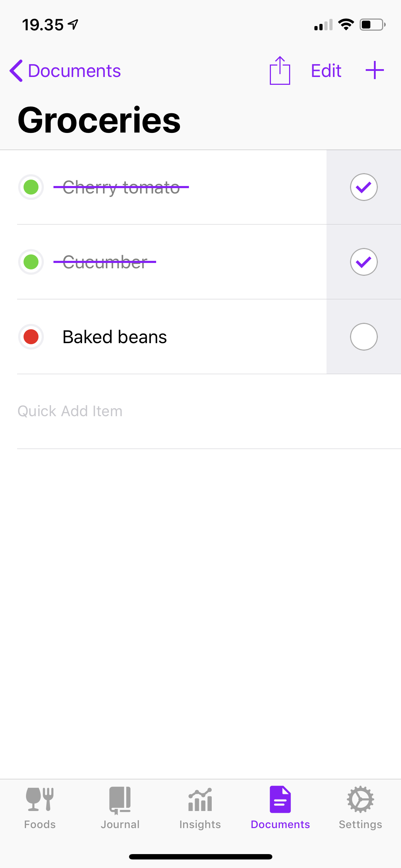Check off Baked beans
The image size is (401, 868).
pos(364,337)
